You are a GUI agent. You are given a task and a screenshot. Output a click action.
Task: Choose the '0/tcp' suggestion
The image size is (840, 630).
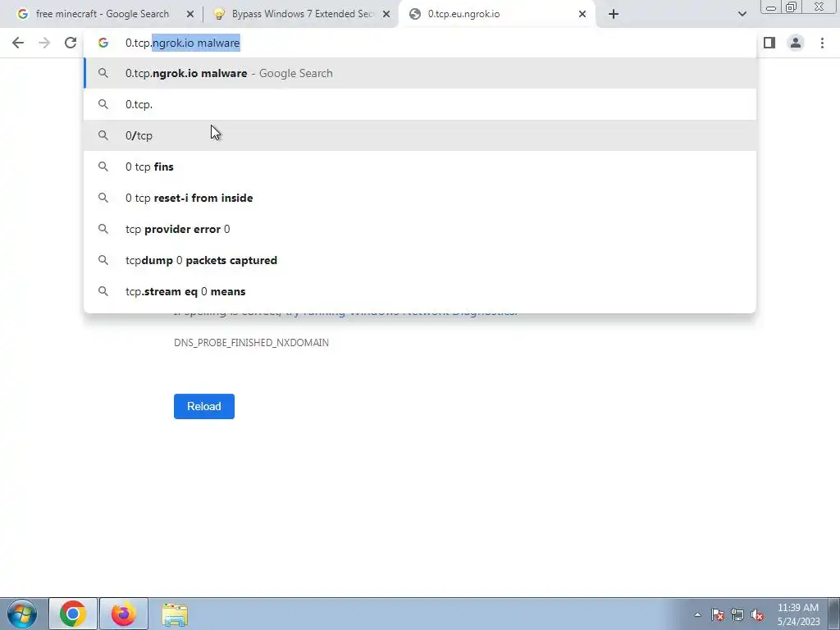coord(420,135)
